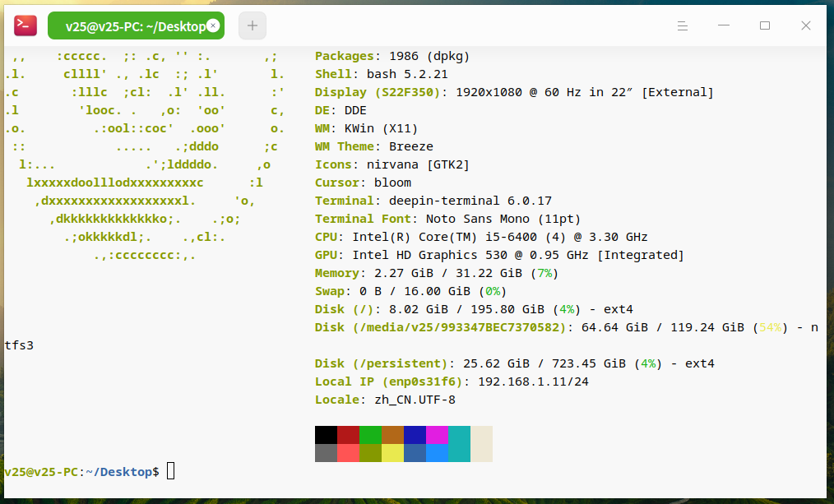Screen dimensions: 834x504
Task: Click the dark red color block
Action: [349, 435]
